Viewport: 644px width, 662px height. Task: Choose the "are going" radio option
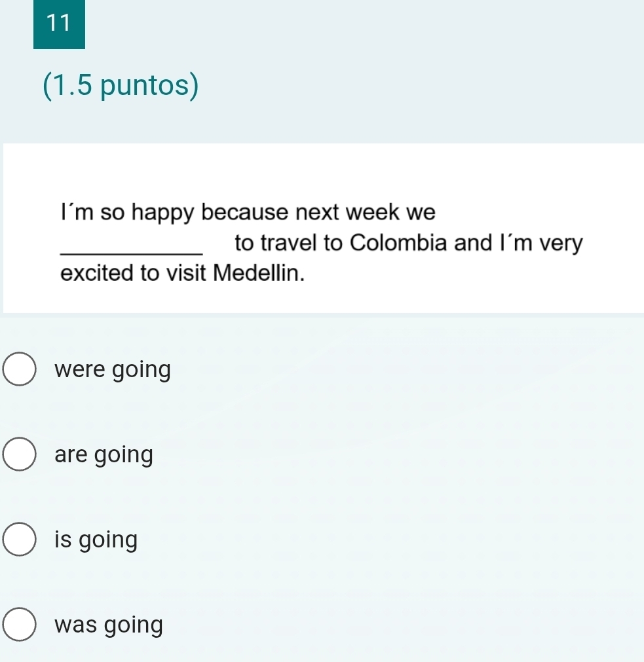coord(21,455)
